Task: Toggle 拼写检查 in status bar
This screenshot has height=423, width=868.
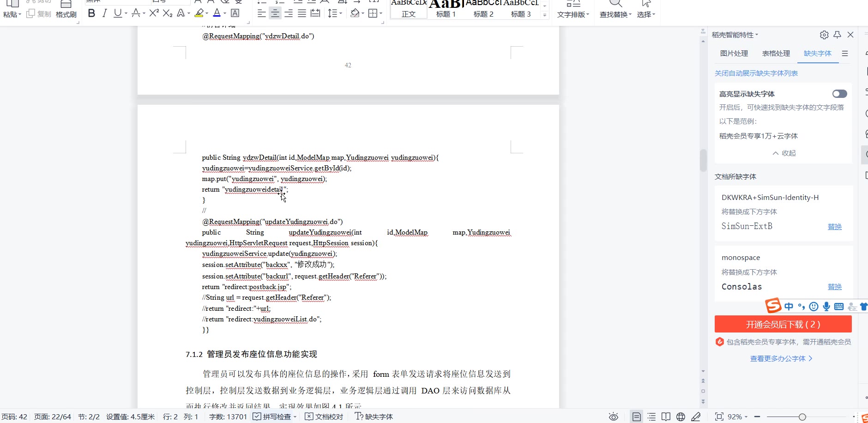Action: (x=272, y=417)
